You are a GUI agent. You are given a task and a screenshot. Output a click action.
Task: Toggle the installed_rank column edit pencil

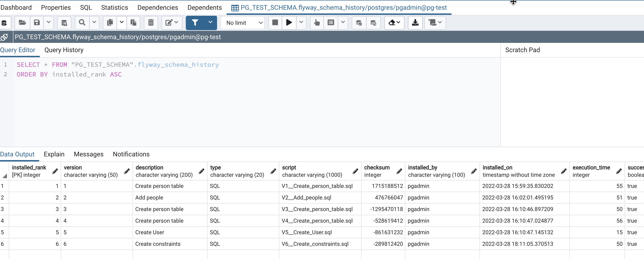pyautogui.click(x=55, y=171)
